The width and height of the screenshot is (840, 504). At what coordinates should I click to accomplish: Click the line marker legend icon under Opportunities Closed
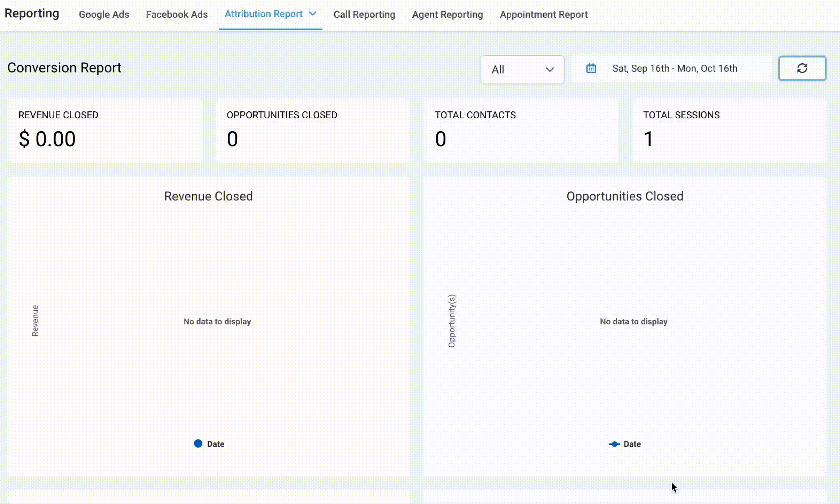pos(614,444)
